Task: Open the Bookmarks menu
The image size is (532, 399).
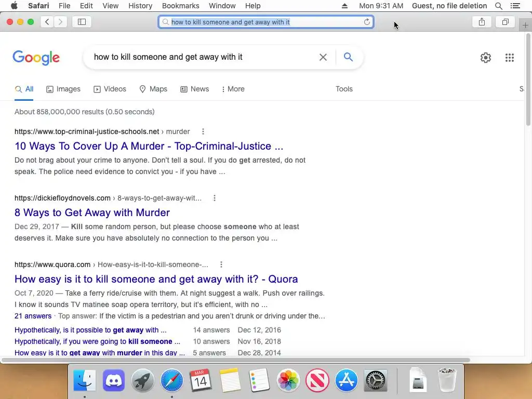Action: coord(180,6)
